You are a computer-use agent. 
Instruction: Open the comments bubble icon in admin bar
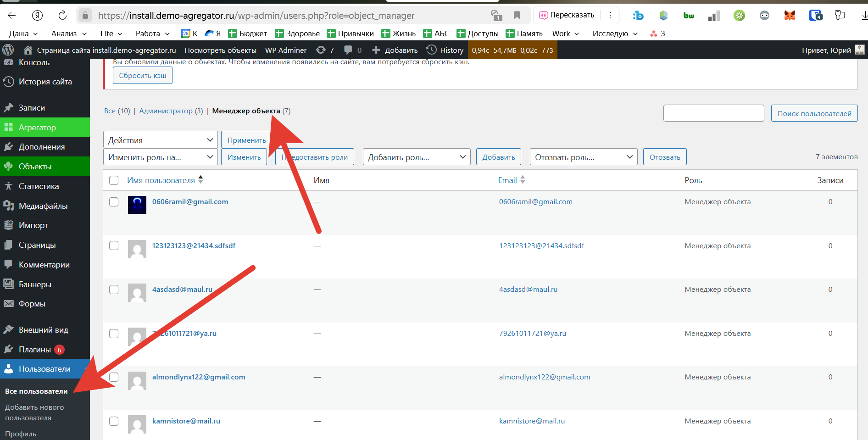(348, 50)
